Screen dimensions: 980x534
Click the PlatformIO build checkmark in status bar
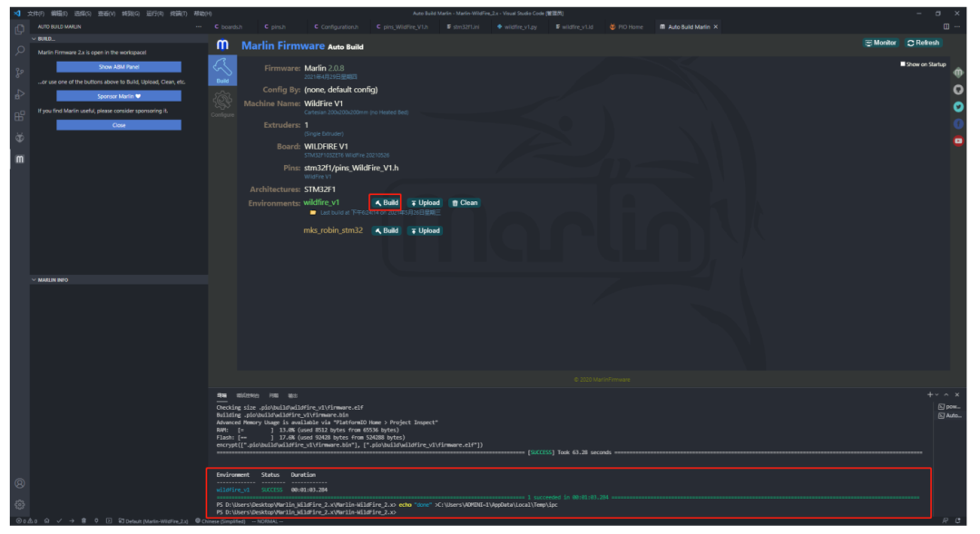[x=59, y=520]
